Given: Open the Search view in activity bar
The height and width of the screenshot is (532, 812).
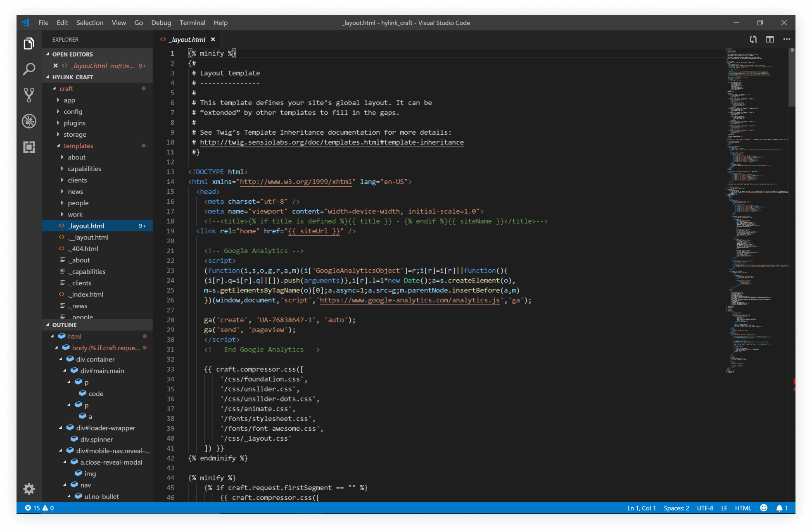Looking at the screenshot, I should 29,69.
